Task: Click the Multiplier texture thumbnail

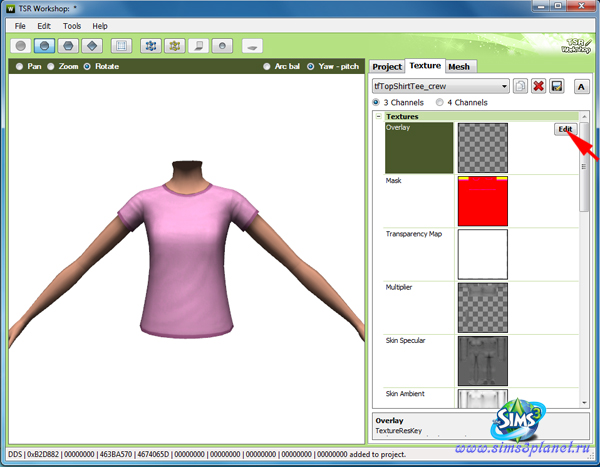Action: coord(483,307)
